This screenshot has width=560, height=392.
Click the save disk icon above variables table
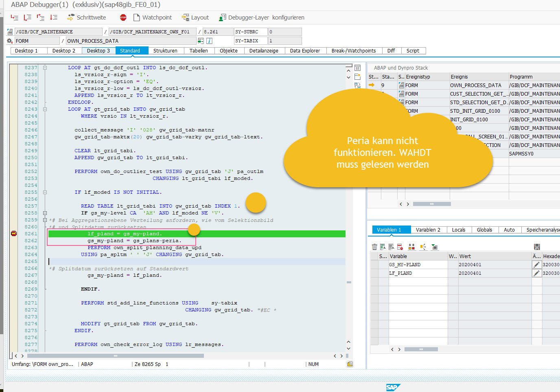[537, 247]
